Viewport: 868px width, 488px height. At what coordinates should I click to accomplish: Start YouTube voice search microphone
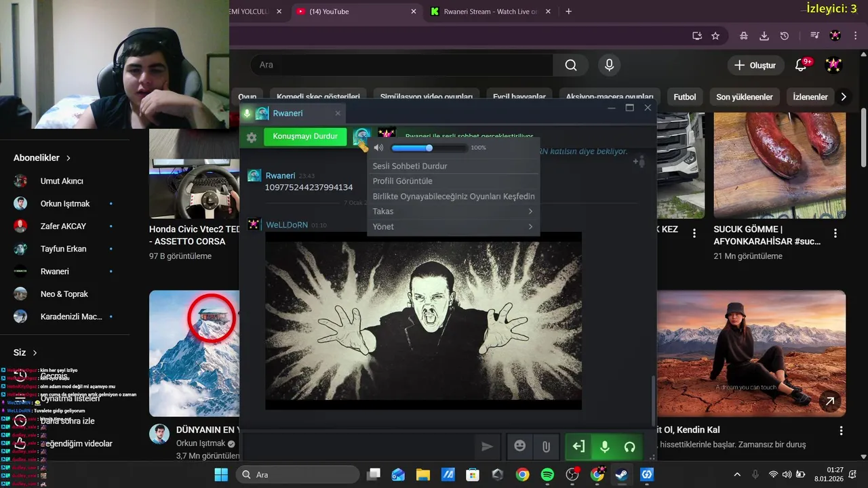(x=609, y=65)
